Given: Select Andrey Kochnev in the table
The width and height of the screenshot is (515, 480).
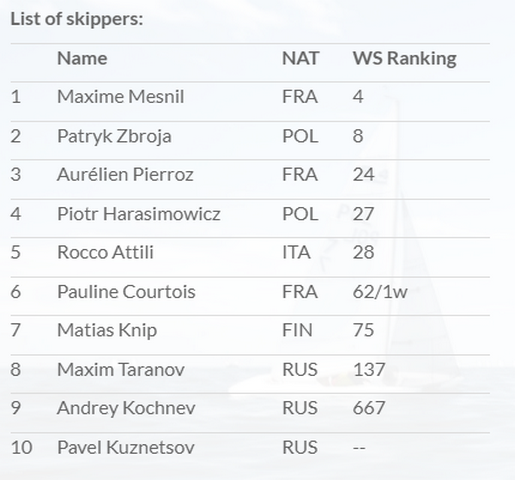Looking at the screenshot, I should 126,409.
